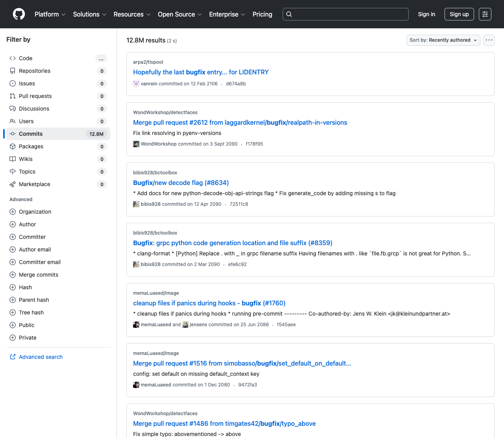Click the plus icon next to Author
Screen dimensions: 504x438
click(13, 224)
